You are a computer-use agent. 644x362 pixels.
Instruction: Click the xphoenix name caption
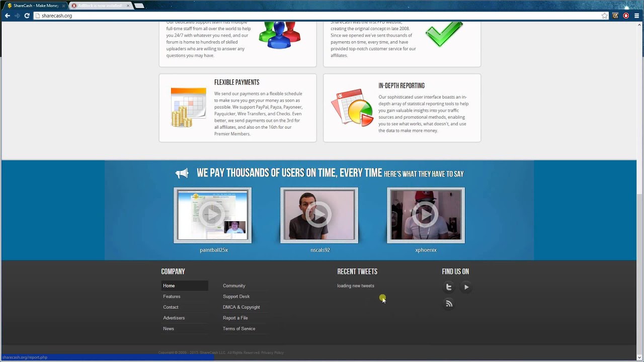(426, 250)
